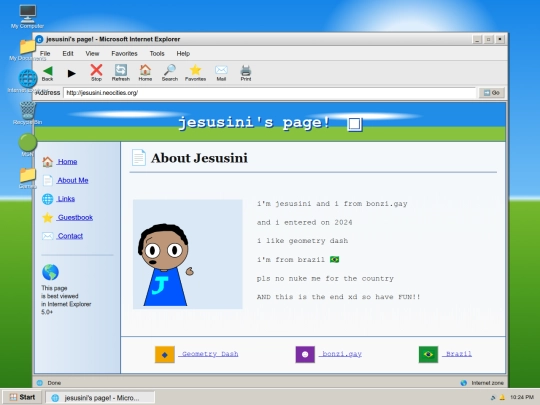
Task: Open the Guestbook sidebar link
Action: [75, 217]
